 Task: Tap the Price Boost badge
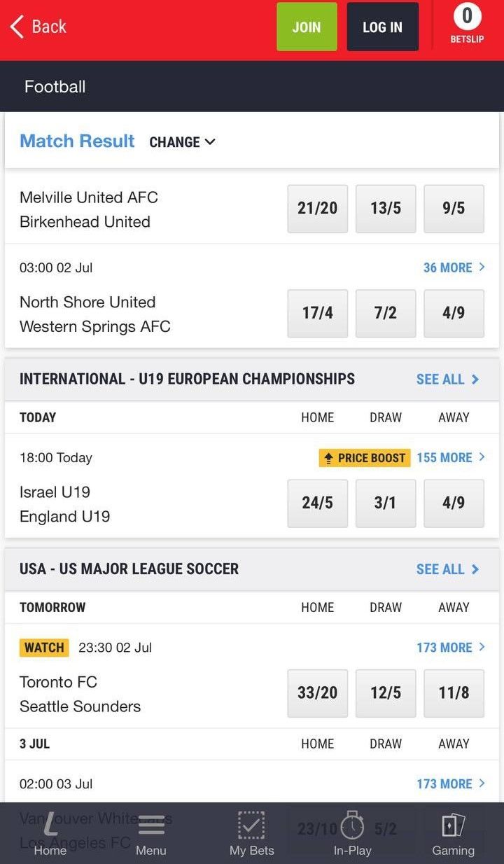pos(365,458)
